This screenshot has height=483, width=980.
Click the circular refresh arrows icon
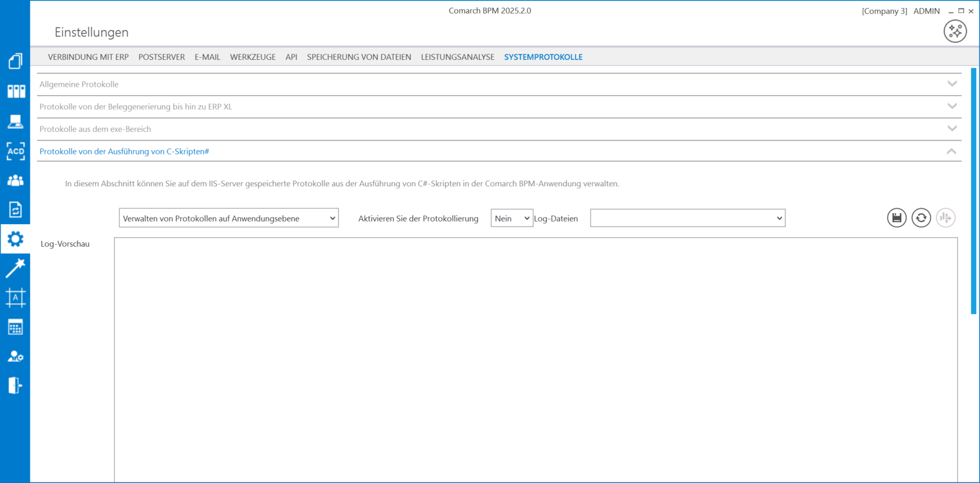click(921, 218)
